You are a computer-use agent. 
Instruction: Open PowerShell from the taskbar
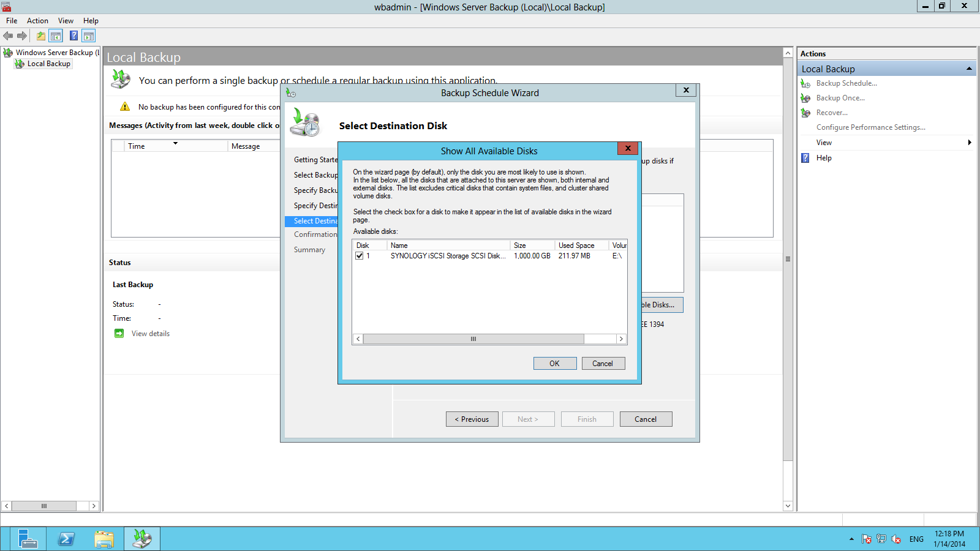click(x=66, y=539)
